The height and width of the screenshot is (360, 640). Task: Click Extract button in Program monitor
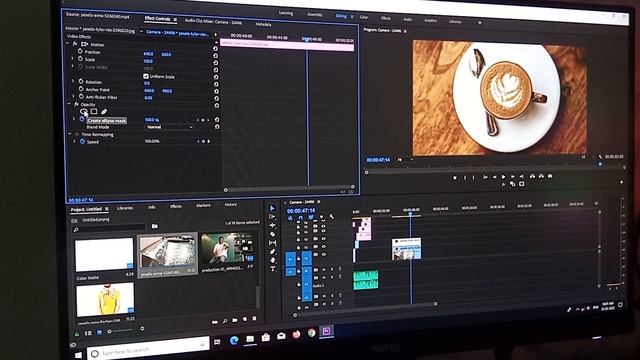tap(541, 176)
